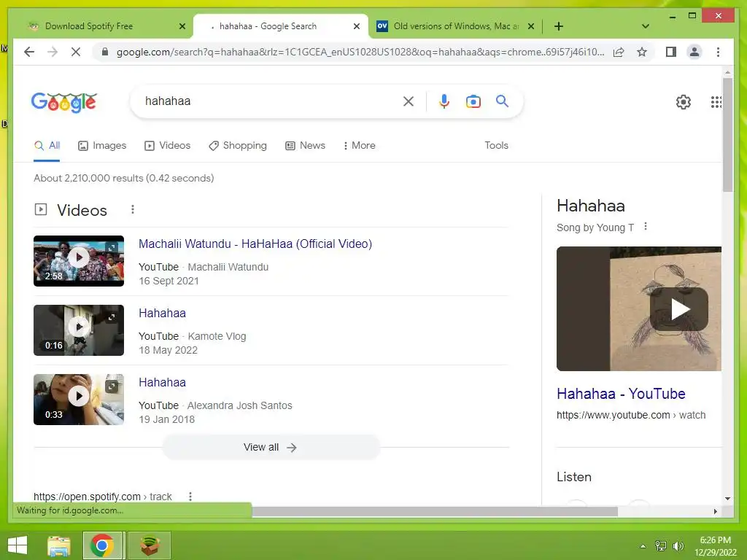Click the vertical page scrollbar
Image resolution: width=747 pixels, height=560 pixels.
[727, 135]
